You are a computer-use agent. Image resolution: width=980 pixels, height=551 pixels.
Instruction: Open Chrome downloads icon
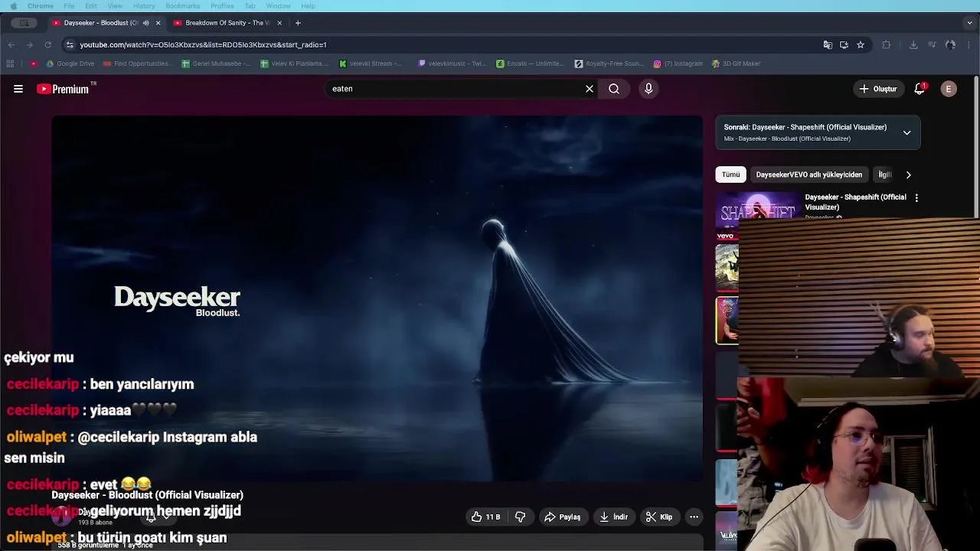(x=913, y=44)
